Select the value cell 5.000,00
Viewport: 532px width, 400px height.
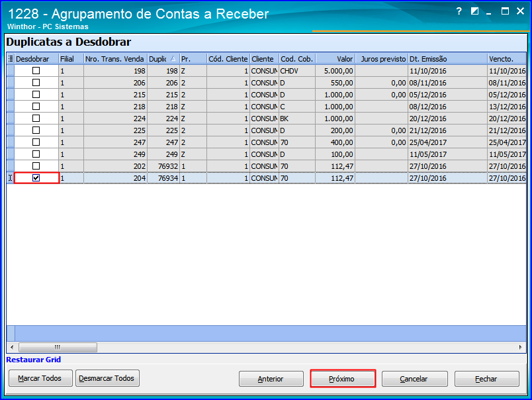335,71
